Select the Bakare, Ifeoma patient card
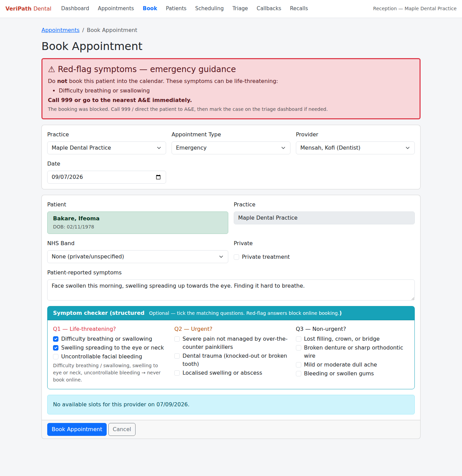 tap(138, 223)
